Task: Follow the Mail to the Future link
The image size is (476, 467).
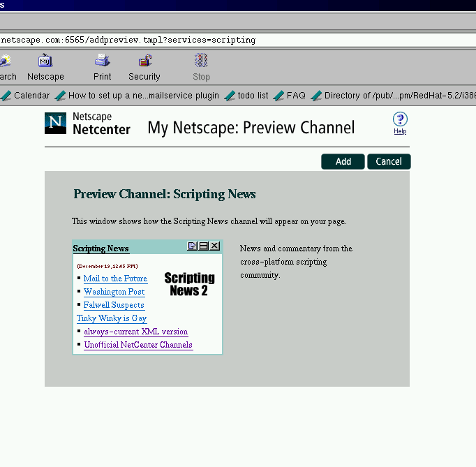Action: 115,279
